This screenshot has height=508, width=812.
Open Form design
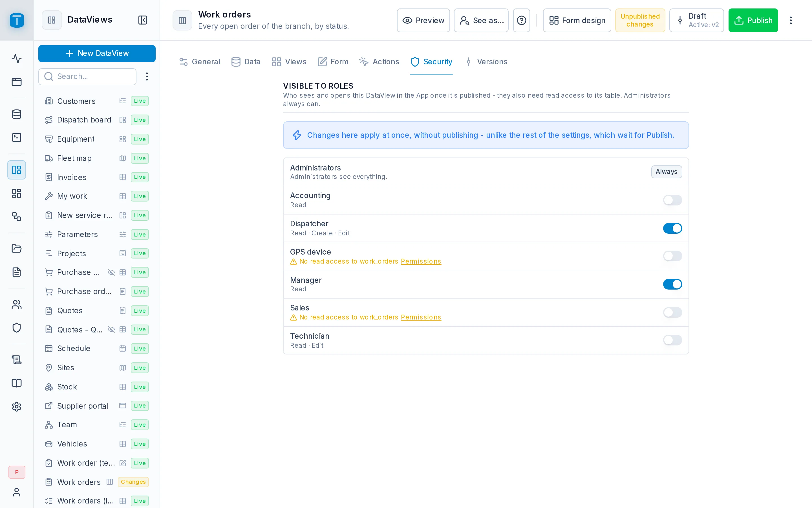pos(577,21)
